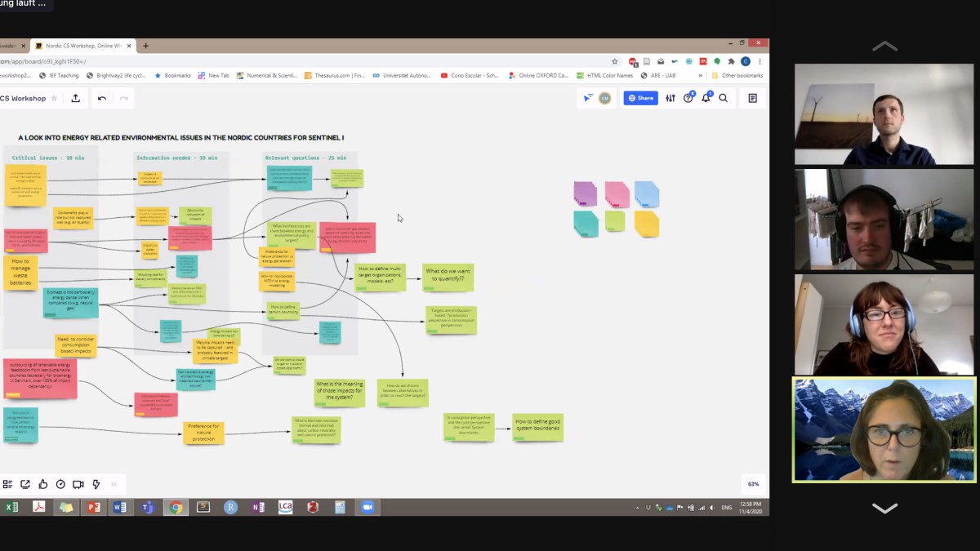Open Adobe Acrobat from the taskbar
The height and width of the screenshot is (551, 980).
(x=38, y=507)
